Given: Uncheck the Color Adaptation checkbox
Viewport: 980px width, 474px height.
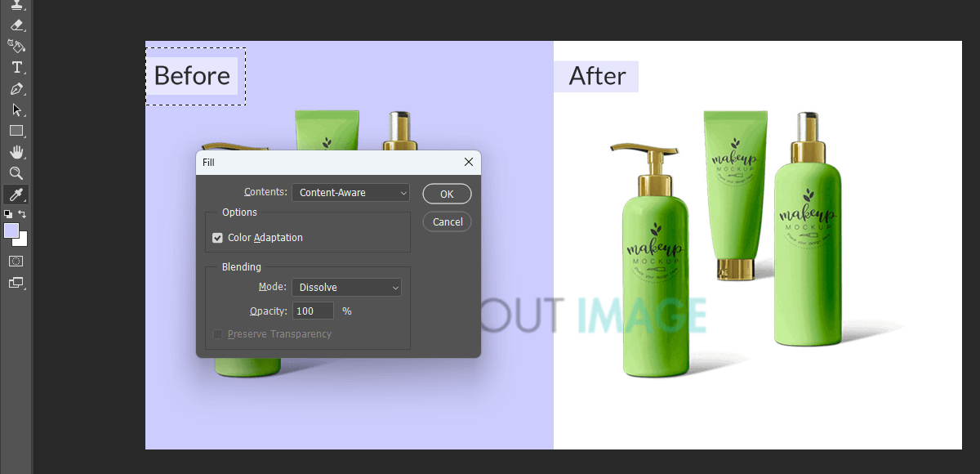Looking at the screenshot, I should coord(217,238).
